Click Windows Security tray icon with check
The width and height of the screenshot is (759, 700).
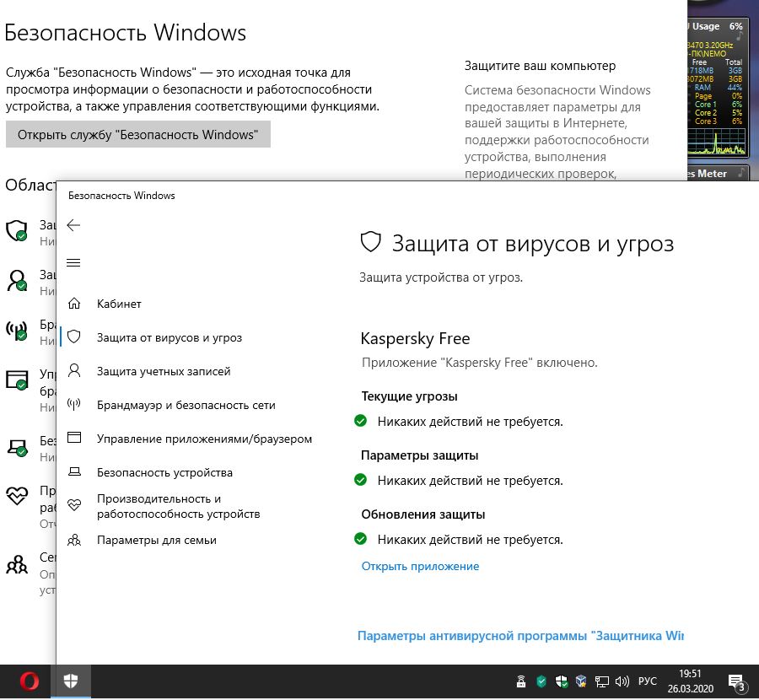pyautogui.click(x=561, y=681)
